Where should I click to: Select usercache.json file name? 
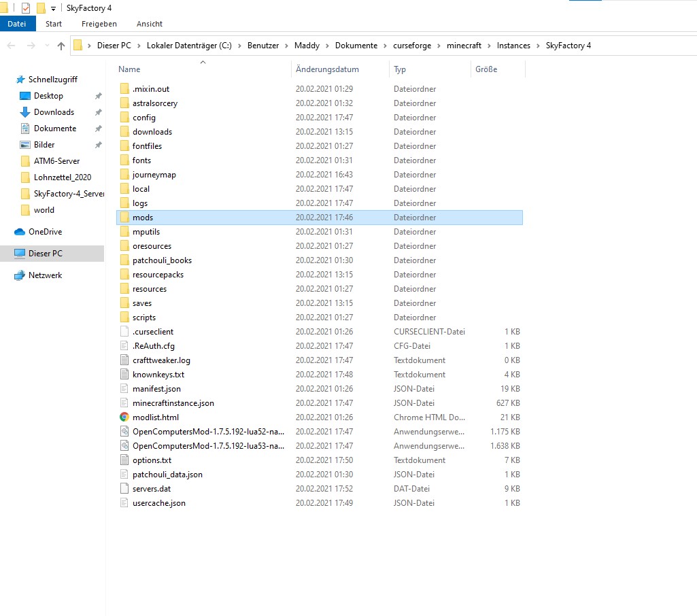pos(158,503)
